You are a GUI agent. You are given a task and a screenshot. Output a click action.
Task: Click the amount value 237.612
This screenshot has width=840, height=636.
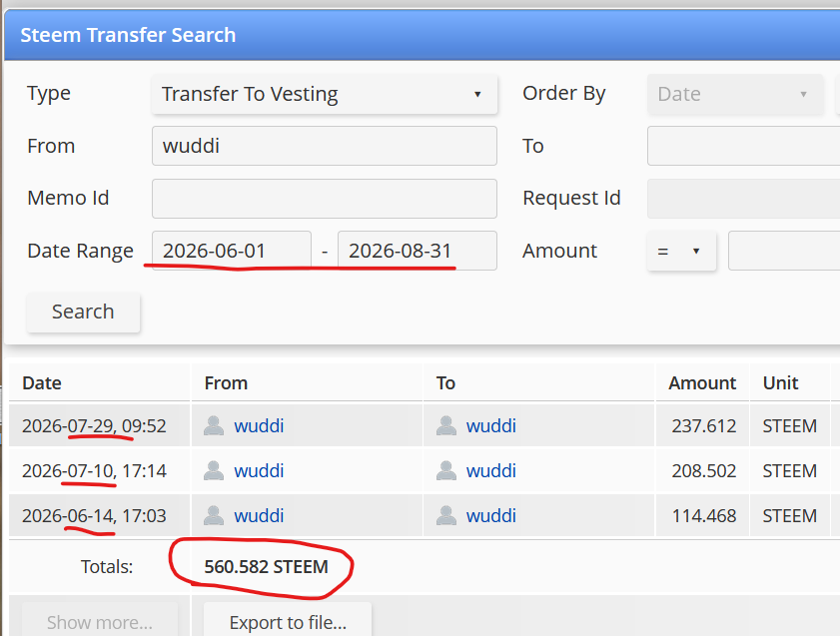pyautogui.click(x=704, y=426)
